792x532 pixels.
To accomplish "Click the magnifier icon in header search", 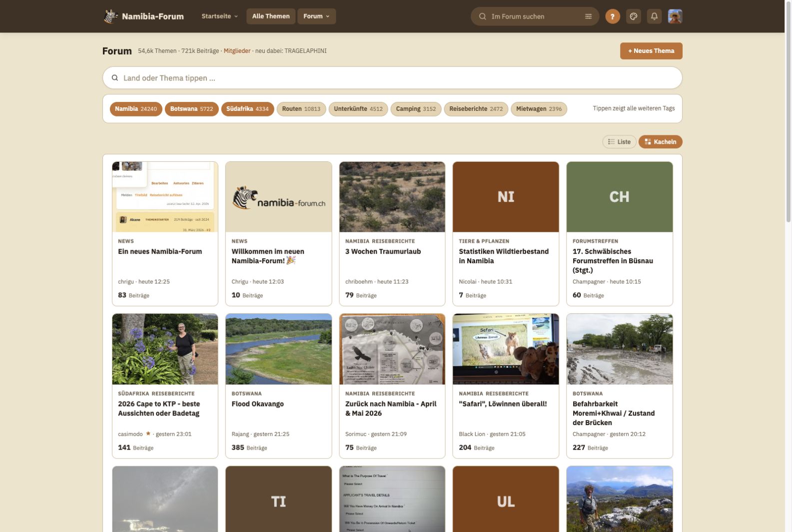I will [483, 16].
